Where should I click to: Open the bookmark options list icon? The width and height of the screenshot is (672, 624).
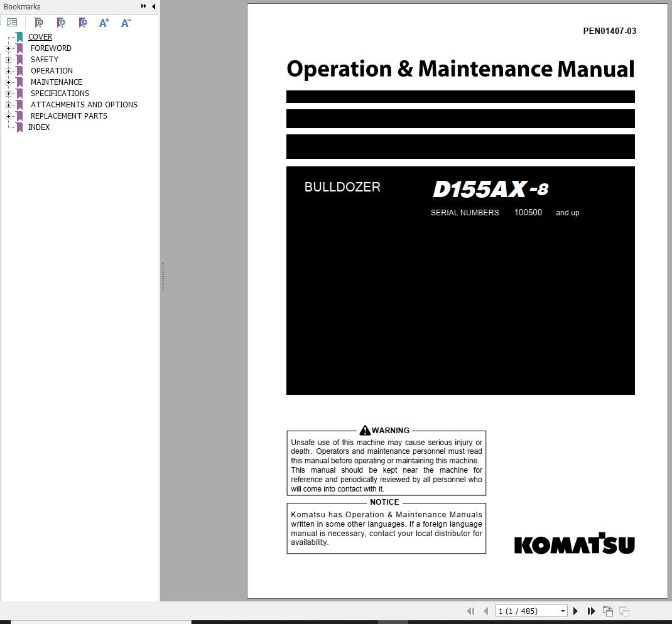click(x=12, y=22)
